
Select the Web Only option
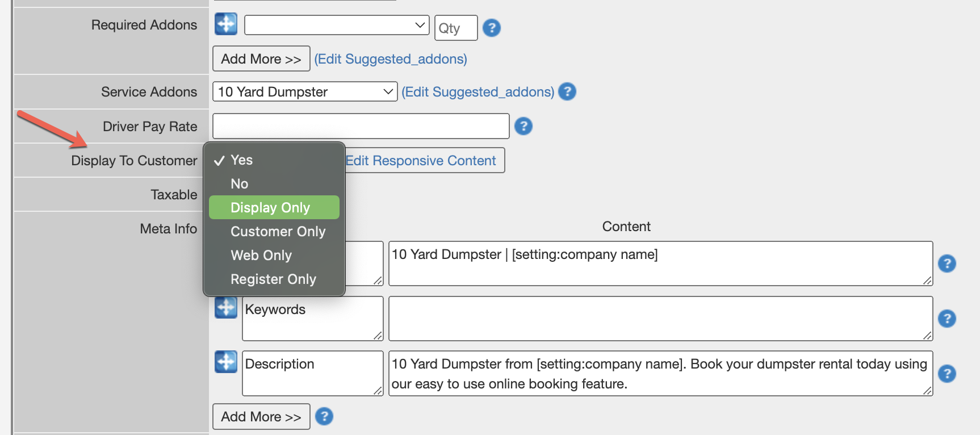(261, 256)
